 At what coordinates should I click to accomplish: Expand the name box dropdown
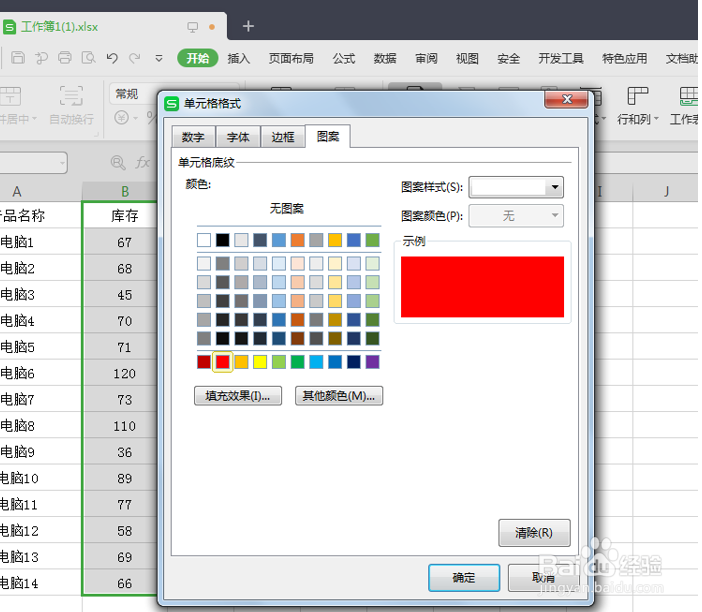pyautogui.click(x=63, y=163)
